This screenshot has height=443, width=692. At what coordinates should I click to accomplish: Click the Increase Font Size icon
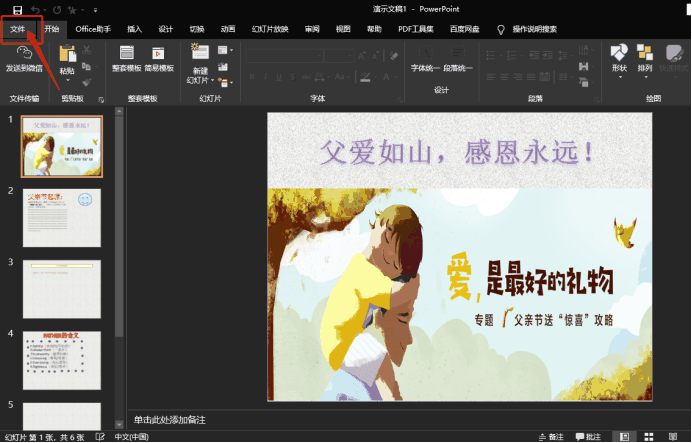coord(362,56)
